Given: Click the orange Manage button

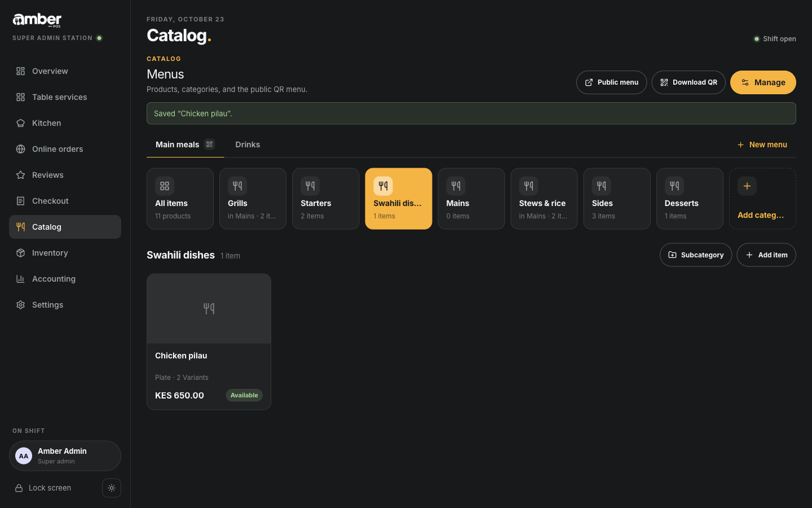Looking at the screenshot, I should click(x=763, y=82).
